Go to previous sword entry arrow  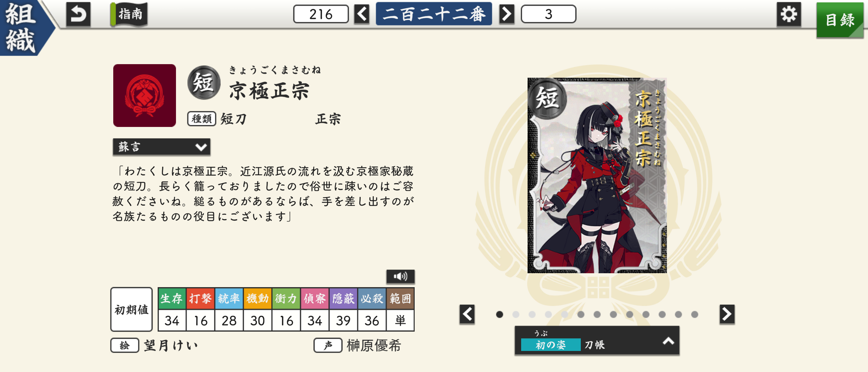coord(362,14)
